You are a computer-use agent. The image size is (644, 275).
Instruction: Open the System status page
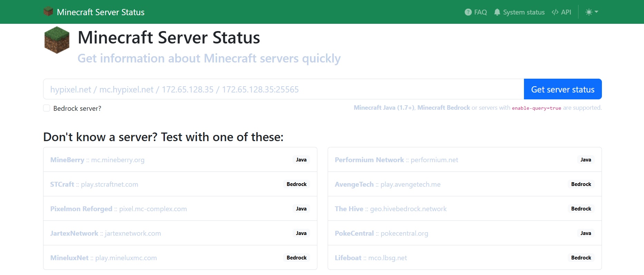pos(523,12)
